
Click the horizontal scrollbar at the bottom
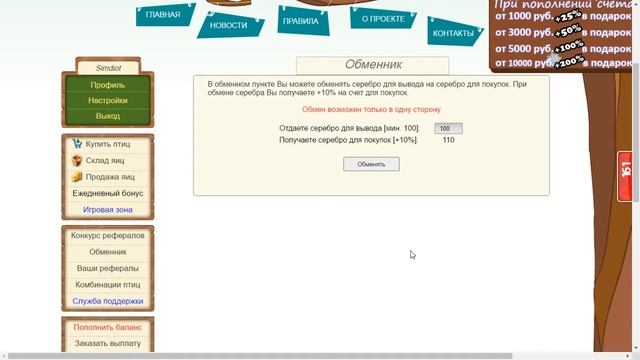[260, 356]
